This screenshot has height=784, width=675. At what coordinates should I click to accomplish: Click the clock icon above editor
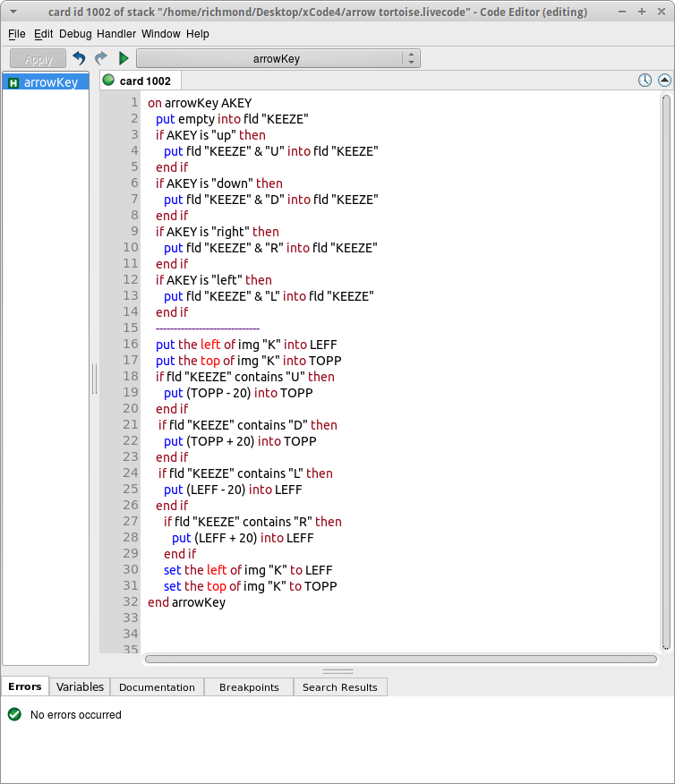point(645,81)
